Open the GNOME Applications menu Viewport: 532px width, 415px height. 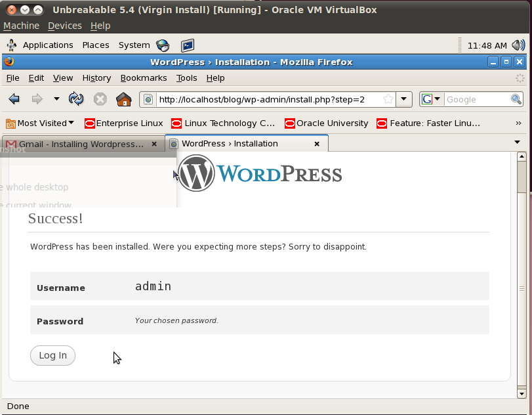[48, 45]
